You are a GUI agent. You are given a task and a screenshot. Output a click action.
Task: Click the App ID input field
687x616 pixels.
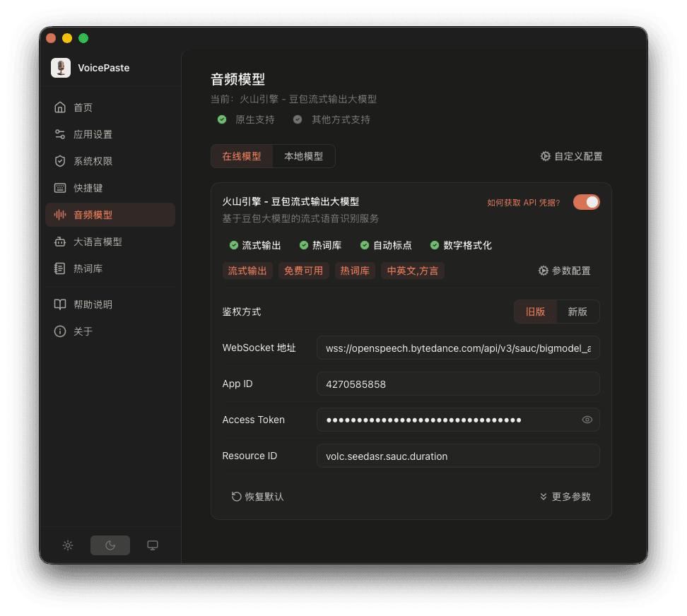458,384
